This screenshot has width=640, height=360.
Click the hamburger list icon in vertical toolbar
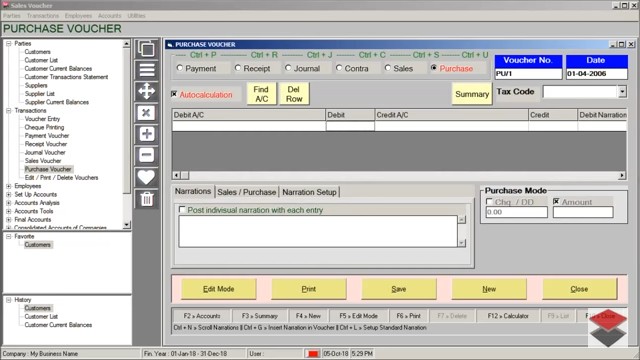(x=147, y=70)
